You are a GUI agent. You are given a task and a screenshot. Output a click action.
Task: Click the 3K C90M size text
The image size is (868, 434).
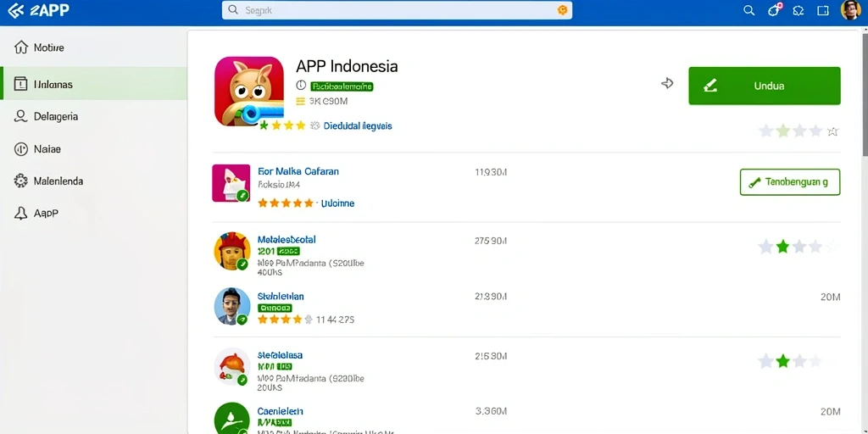pyautogui.click(x=328, y=102)
